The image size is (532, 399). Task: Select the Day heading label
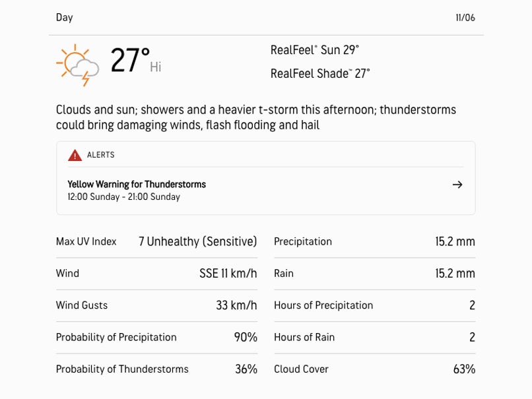[65, 18]
